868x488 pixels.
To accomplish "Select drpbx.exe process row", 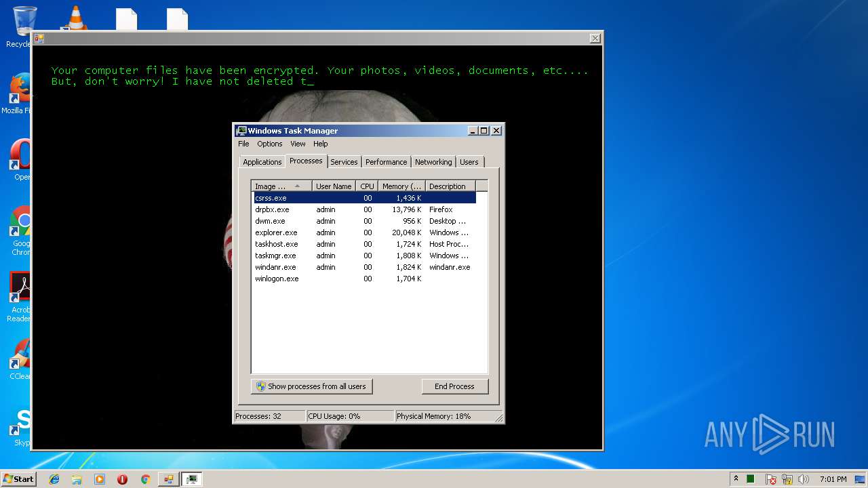I will pyautogui.click(x=364, y=209).
